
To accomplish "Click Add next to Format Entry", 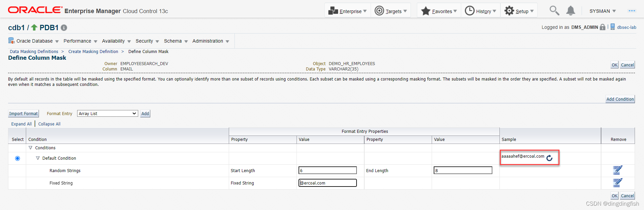I will pyautogui.click(x=145, y=114).
